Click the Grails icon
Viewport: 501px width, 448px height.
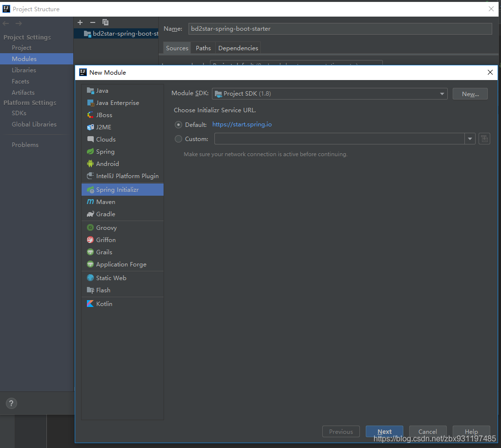(90, 252)
